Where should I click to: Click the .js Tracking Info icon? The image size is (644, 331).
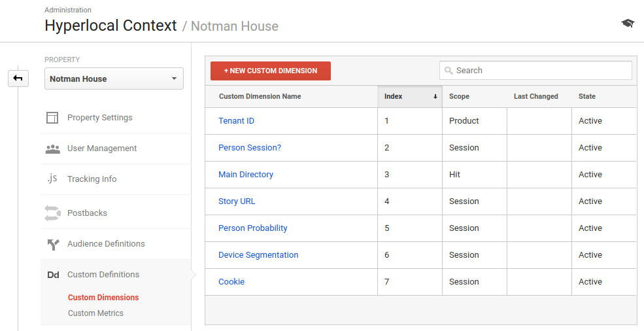pyautogui.click(x=52, y=179)
